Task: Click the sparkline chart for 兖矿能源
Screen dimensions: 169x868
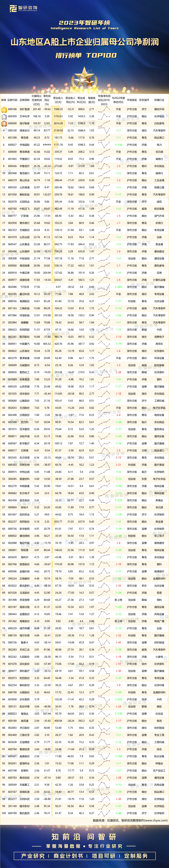Action: tap(104, 109)
